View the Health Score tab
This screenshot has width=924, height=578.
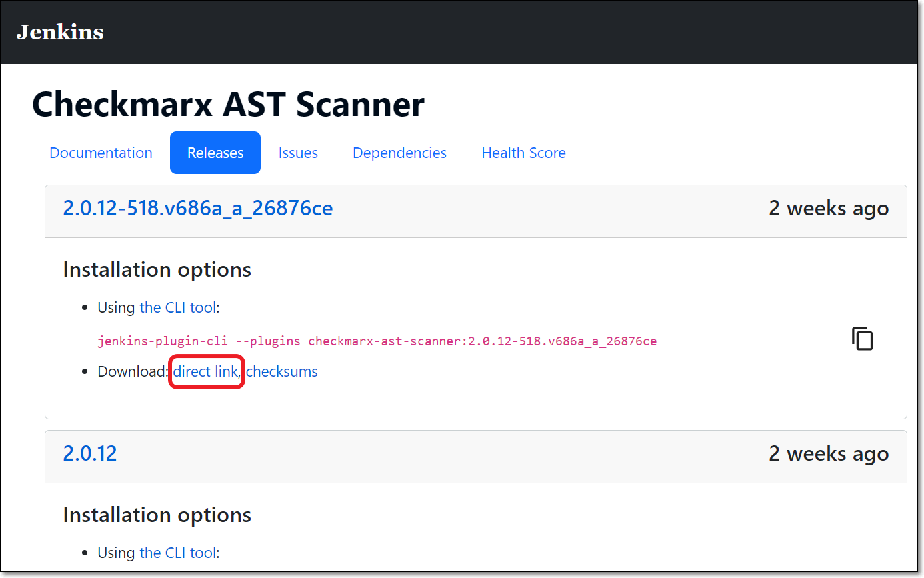[x=523, y=153]
